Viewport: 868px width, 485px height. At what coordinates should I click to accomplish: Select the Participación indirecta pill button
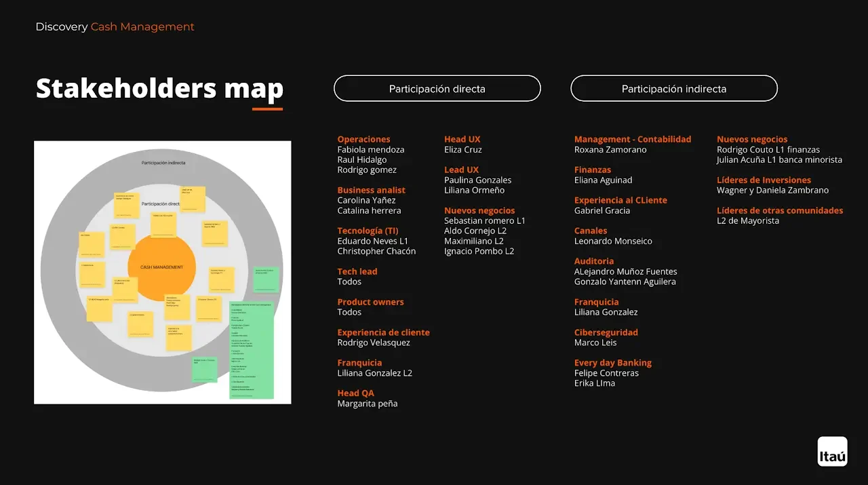[x=673, y=89]
